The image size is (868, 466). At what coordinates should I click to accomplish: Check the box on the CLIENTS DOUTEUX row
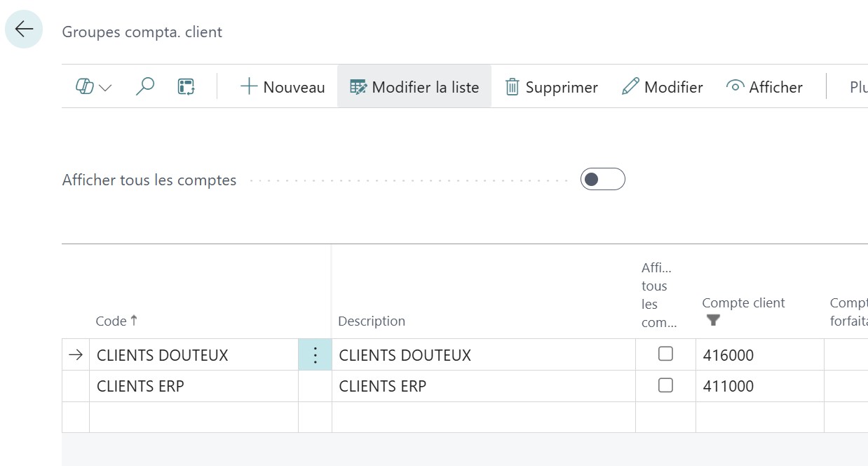(665, 354)
